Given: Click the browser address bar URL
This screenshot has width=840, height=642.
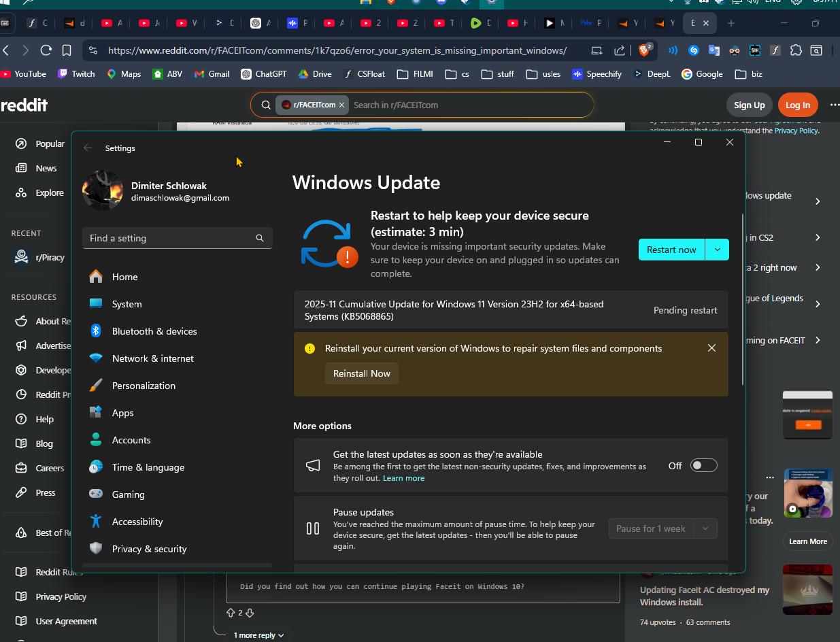Looking at the screenshot, I should [x=337, y=50].
